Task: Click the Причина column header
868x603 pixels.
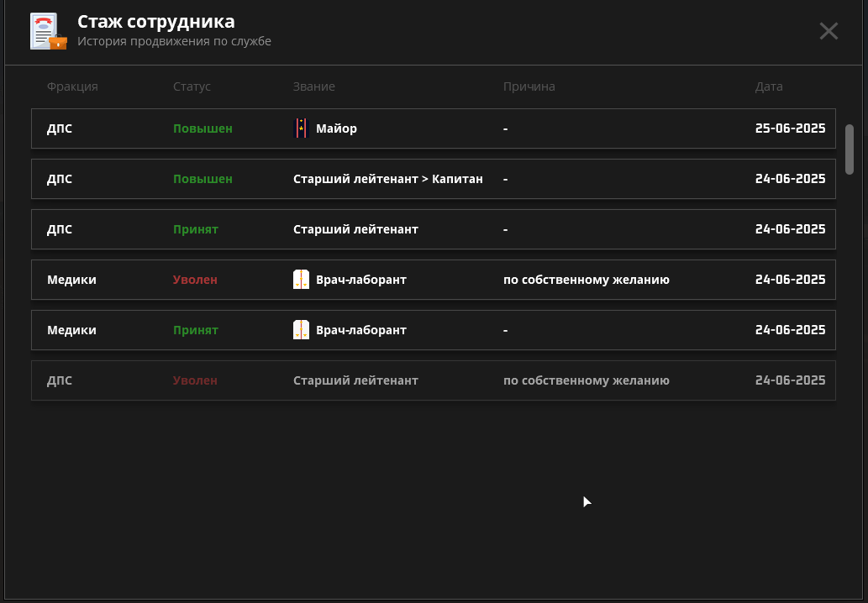Action: [529, 87]
